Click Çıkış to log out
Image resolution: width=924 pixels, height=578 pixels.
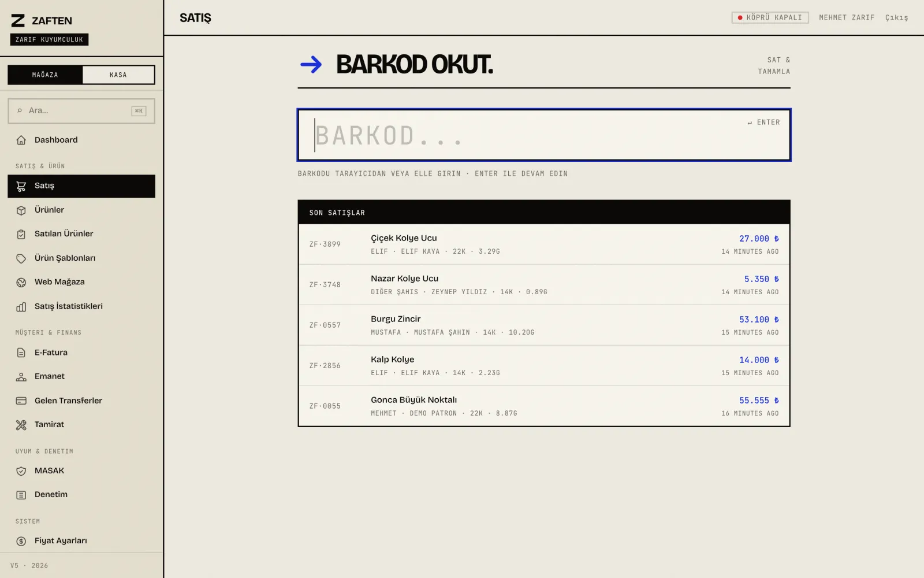[x=896, y=18]
